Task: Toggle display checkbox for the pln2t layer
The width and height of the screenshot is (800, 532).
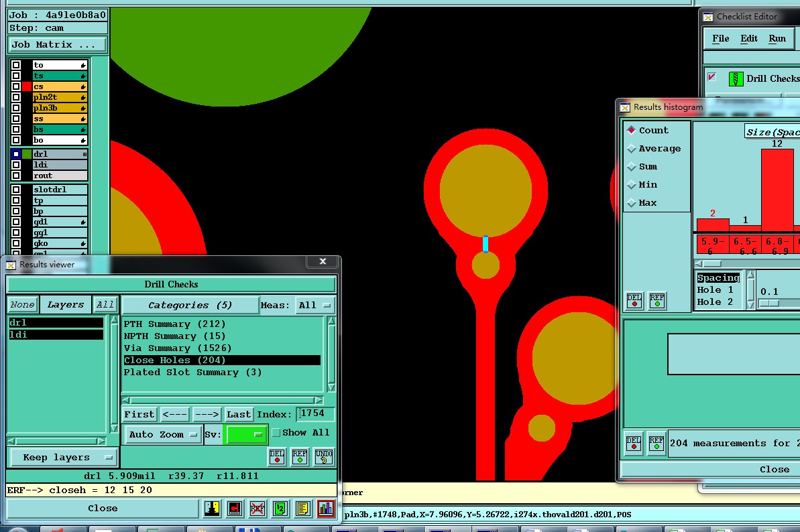Action: coord(16,97)
